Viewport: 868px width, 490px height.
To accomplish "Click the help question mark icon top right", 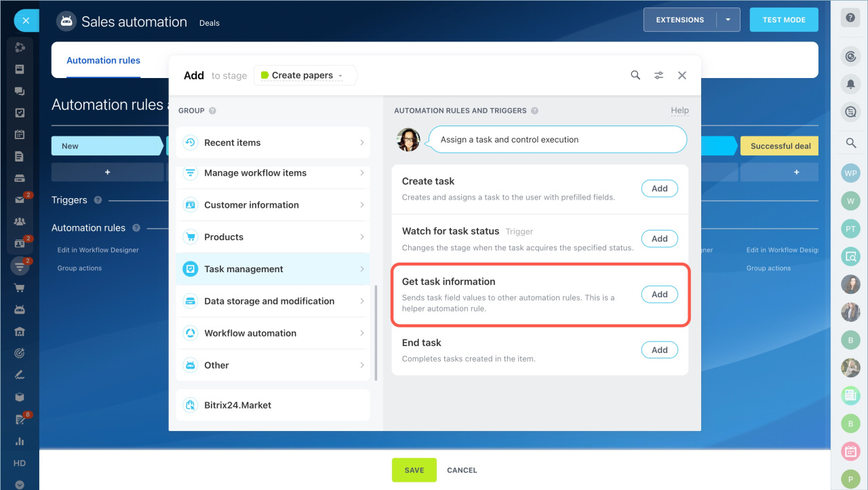I will tap(850, 19).
